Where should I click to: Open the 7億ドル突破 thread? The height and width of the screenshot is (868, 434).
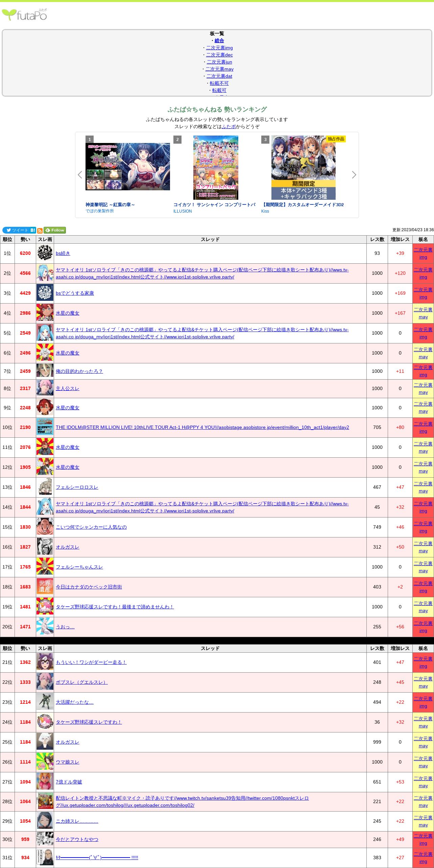[x=69, y=782]
